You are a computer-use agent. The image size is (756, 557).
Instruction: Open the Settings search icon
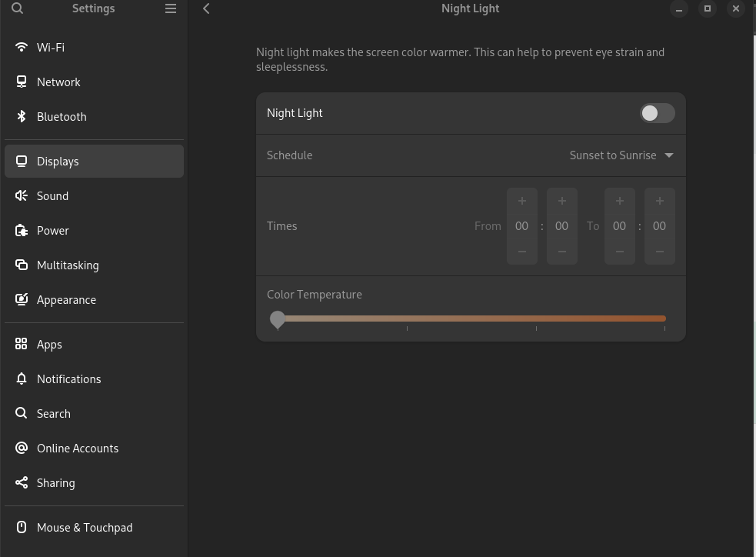coord(18,8)
